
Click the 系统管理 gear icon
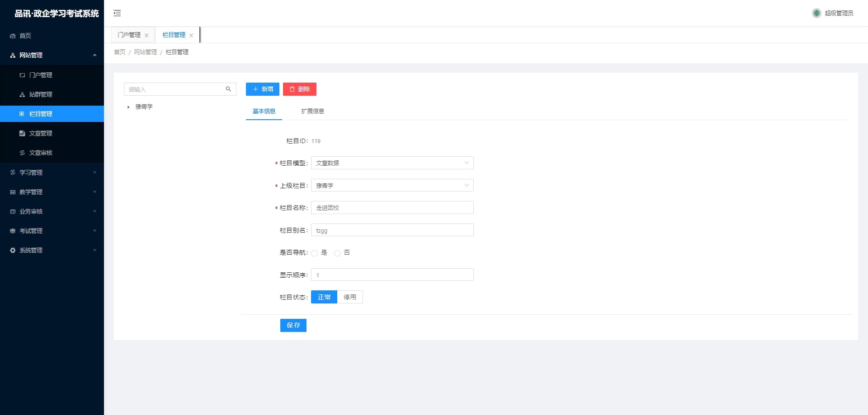pyautogui.click(x=13, y=250)
